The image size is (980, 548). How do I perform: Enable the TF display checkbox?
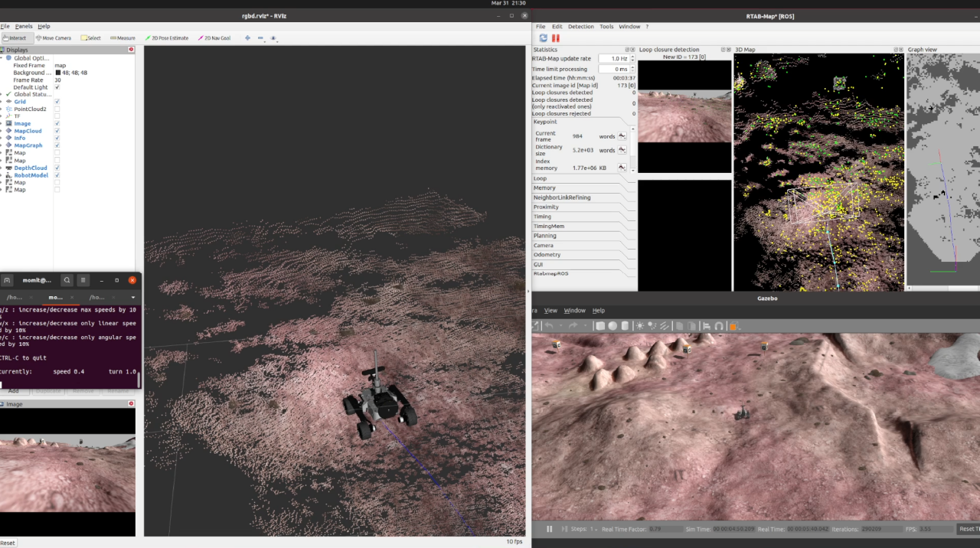[x=57, y=116]
